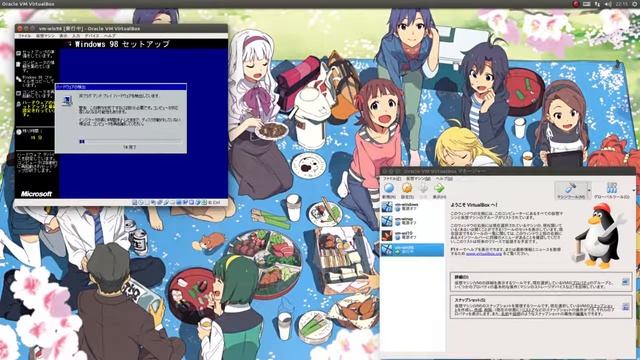Expand the Global Tools dropdown arrow
This screenshot has height=360, width=640.
click(x=633, y=191)
